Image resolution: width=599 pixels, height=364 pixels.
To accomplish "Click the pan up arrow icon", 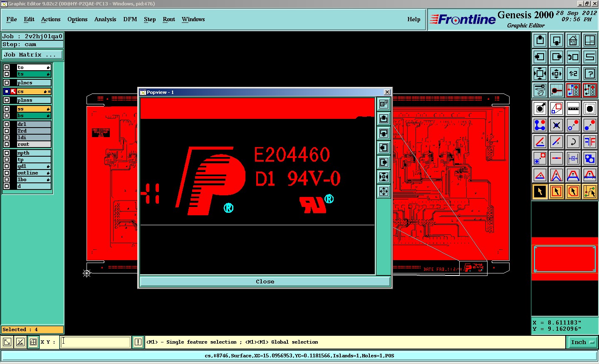I will point(540,40).
